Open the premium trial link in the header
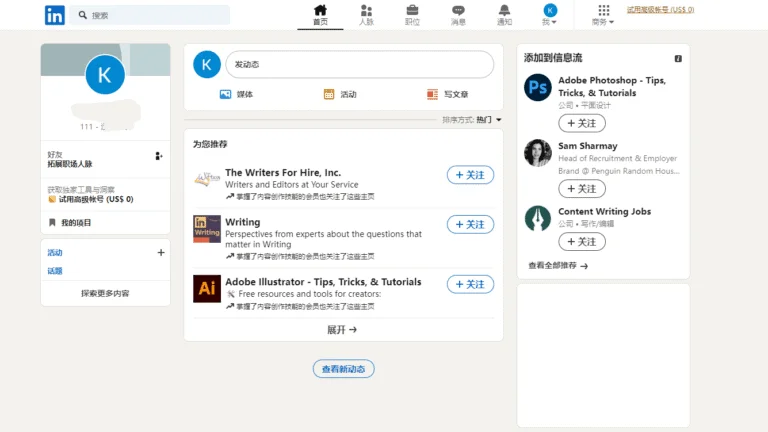Screen dimensions: 768x432 (x=660, y=10)
